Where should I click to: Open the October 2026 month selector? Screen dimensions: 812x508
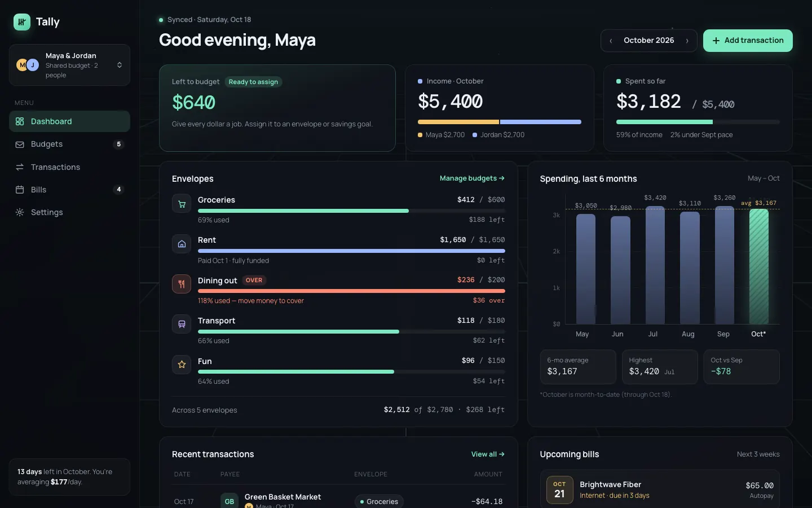[x=649, y=41]
